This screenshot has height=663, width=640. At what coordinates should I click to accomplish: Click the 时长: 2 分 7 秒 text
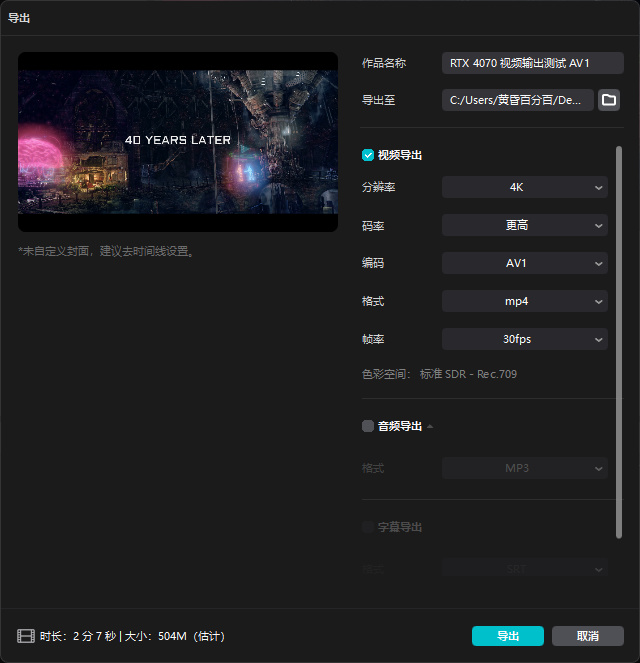[x=78, y=636]
